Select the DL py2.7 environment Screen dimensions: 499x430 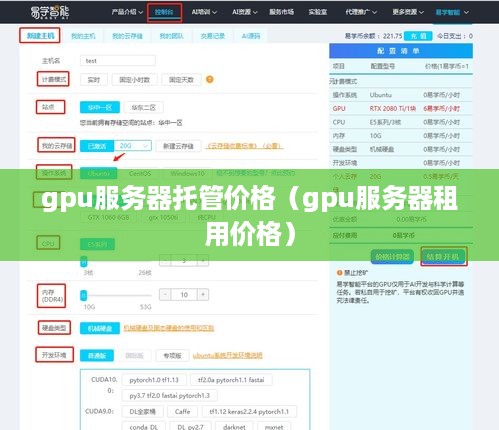[190, 426]
